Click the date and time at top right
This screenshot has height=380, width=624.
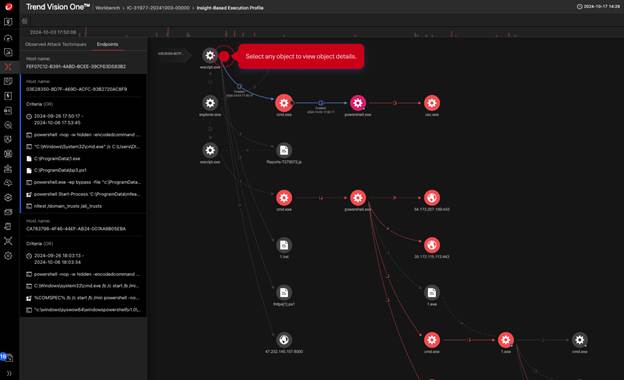(x=599, y=6)
